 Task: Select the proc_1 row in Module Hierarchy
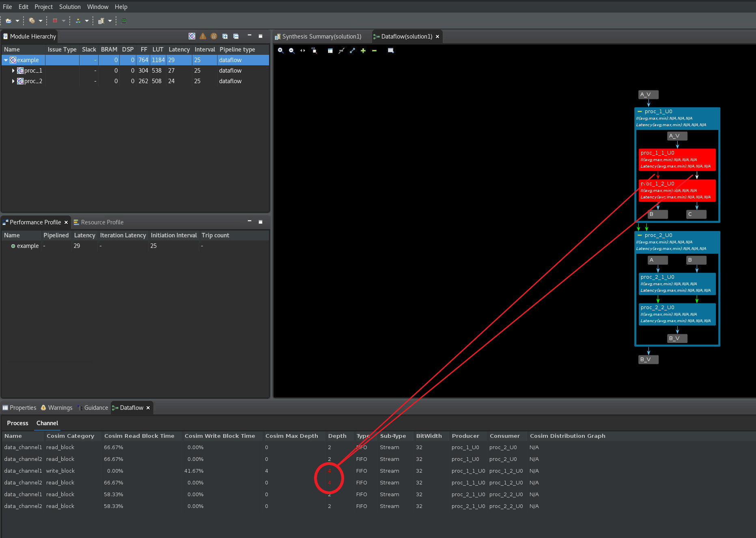(135, 71)
